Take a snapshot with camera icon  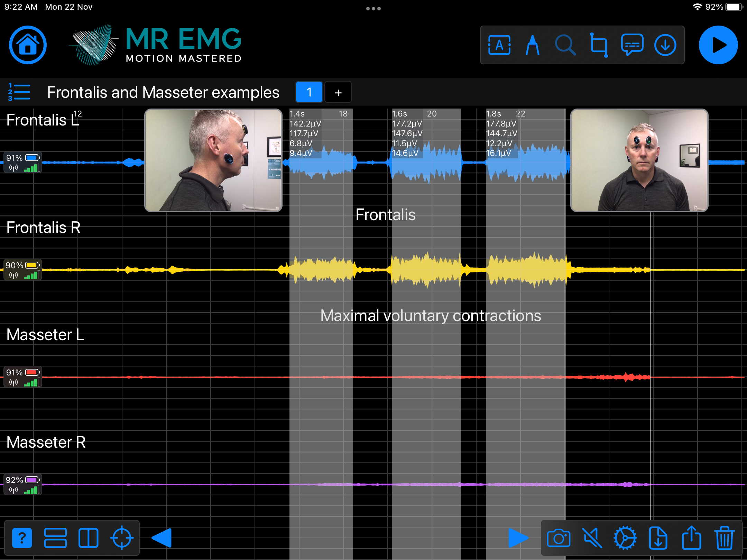[x=559, y=538]
